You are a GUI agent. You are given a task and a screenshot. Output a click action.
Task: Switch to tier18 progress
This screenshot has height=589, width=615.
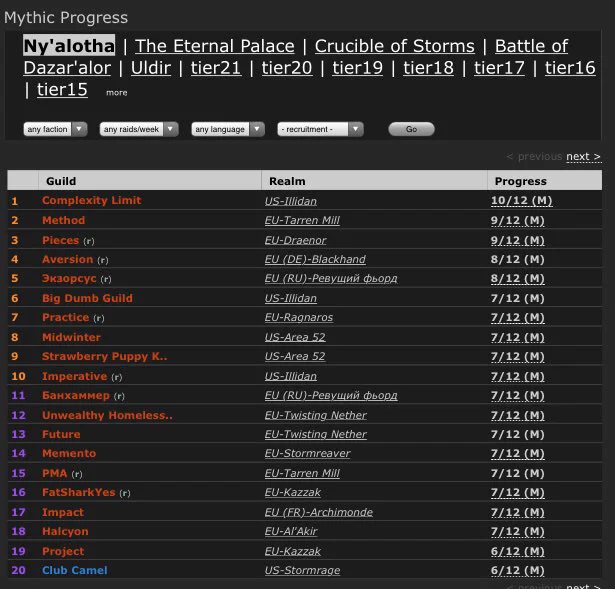428,68
